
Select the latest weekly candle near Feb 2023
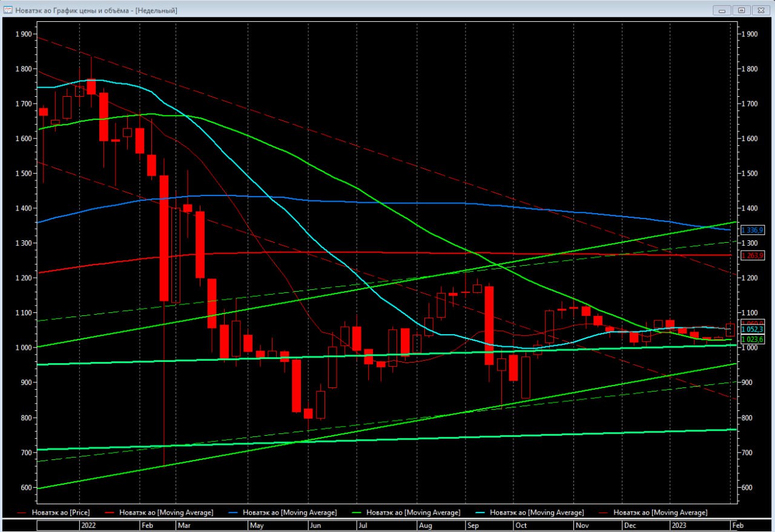tap(730, 330)
